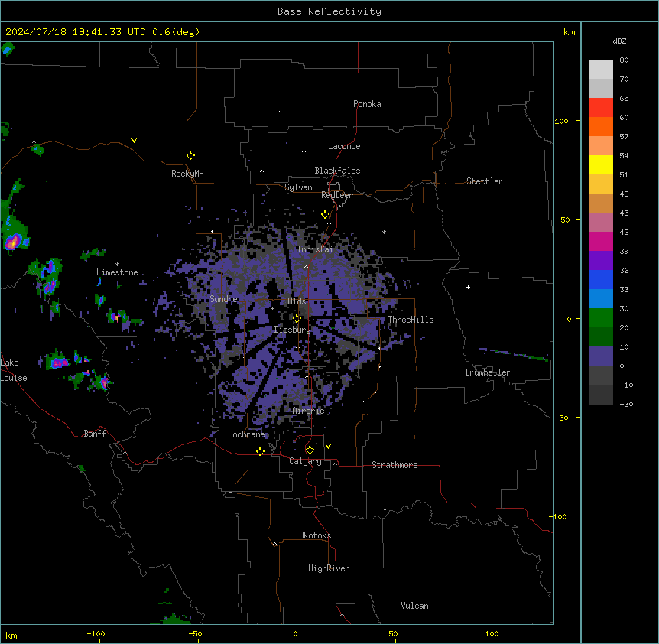Click the Lacombe city label

[344, 146]
